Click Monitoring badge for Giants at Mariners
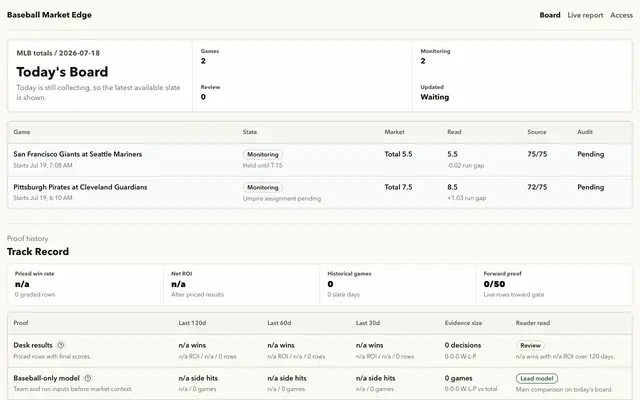This screenshot has height=400, width=640. (x=262, y=154)
